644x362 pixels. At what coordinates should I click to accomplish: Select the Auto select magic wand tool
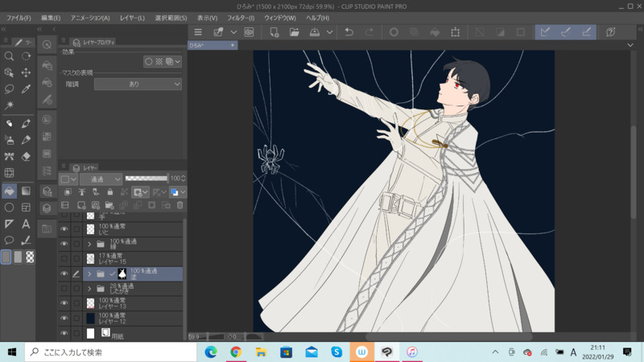tap(9, 105)
